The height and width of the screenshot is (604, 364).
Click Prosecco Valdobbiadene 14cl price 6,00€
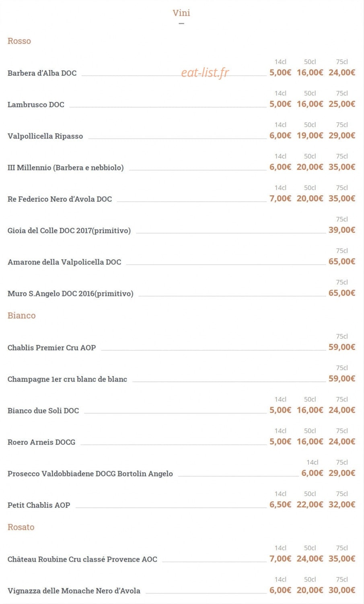pos(312,473)
